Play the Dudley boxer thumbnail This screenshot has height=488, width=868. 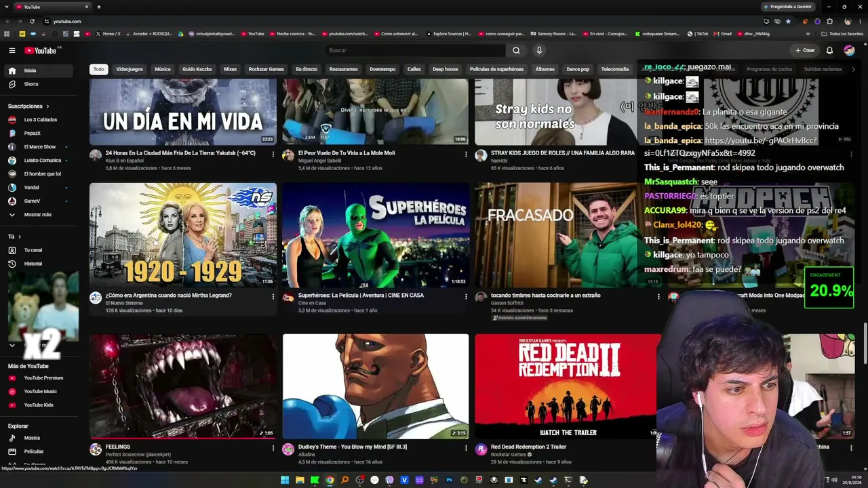click(x=376, y=386)
